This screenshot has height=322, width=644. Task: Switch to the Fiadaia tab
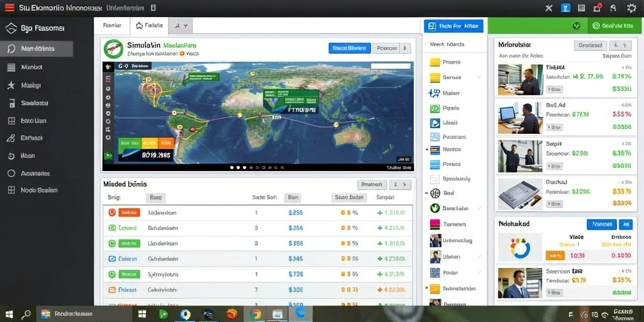click(150, 25)
